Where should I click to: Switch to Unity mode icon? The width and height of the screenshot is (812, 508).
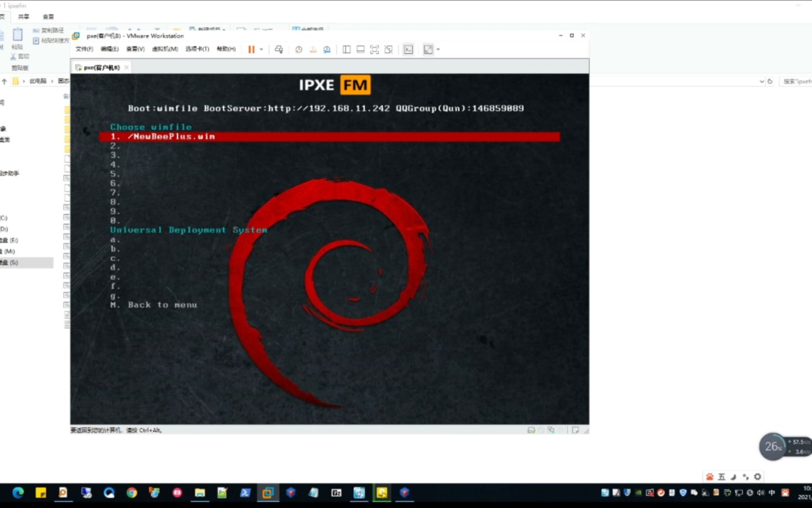[x=388, y=50]
